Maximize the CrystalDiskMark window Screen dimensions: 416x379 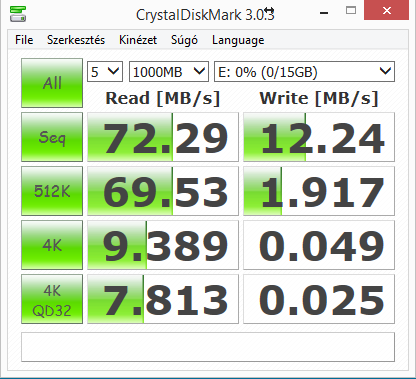[x=351, y=11]
